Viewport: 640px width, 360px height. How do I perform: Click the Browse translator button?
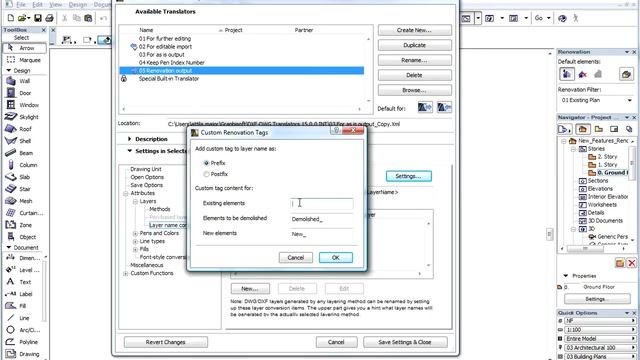(415, 90)
